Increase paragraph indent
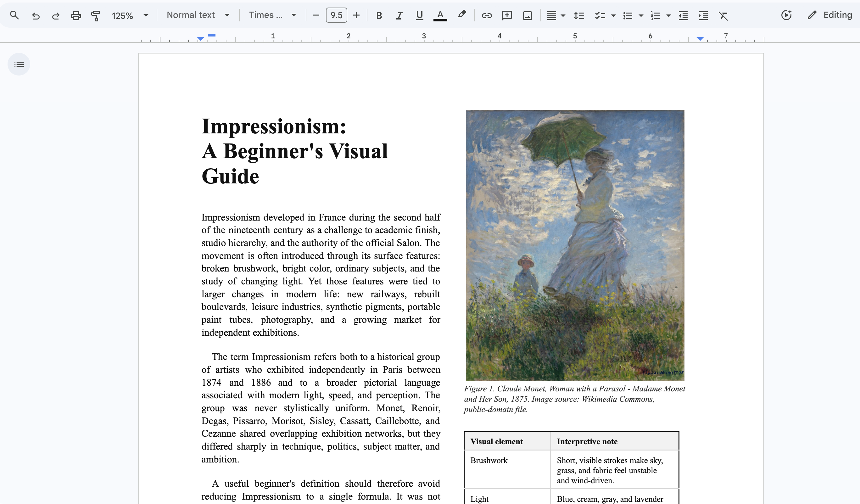The height and width of the screenshot is (504, 860). tap(703, 15)
